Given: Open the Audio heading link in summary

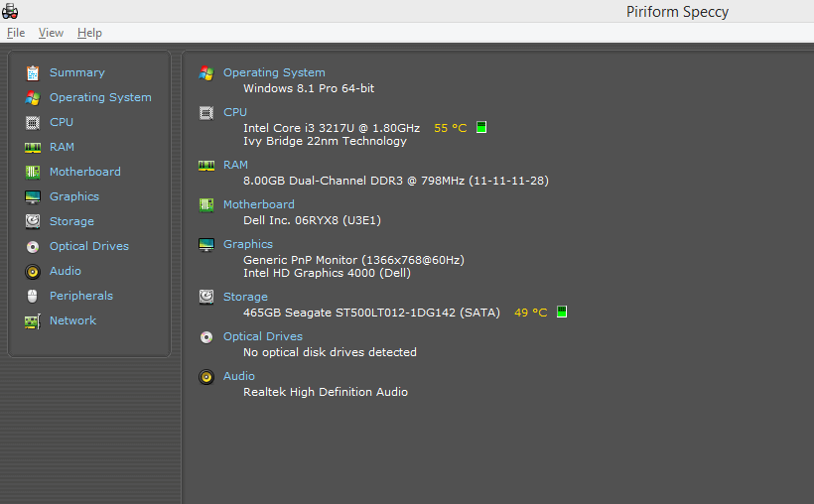Looking at the screenshot, I should [239, 376].
